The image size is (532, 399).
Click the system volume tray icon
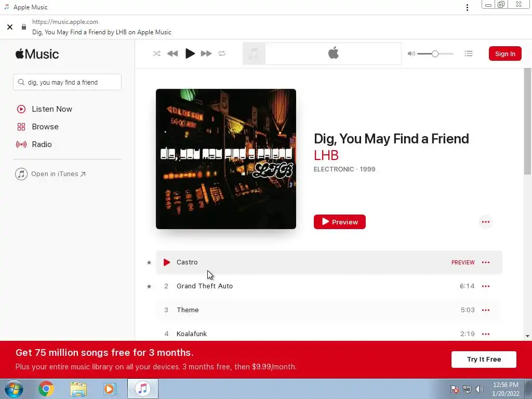point(479,389)
